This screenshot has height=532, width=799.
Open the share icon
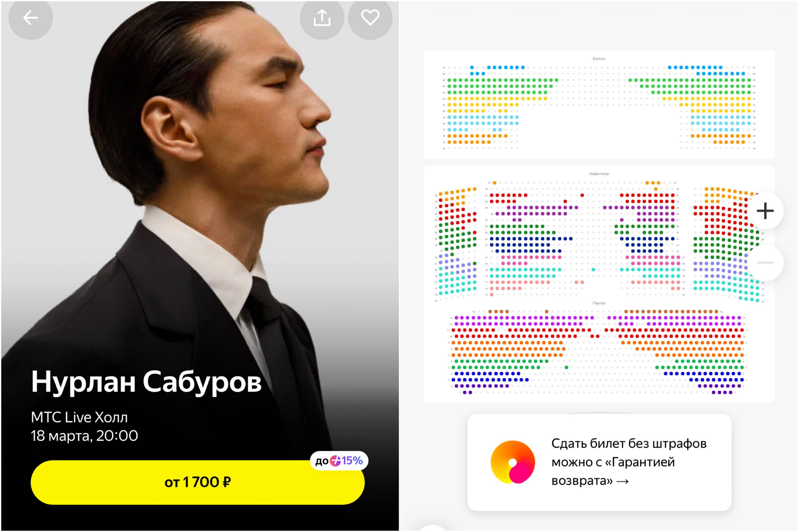tap(321, 18)
